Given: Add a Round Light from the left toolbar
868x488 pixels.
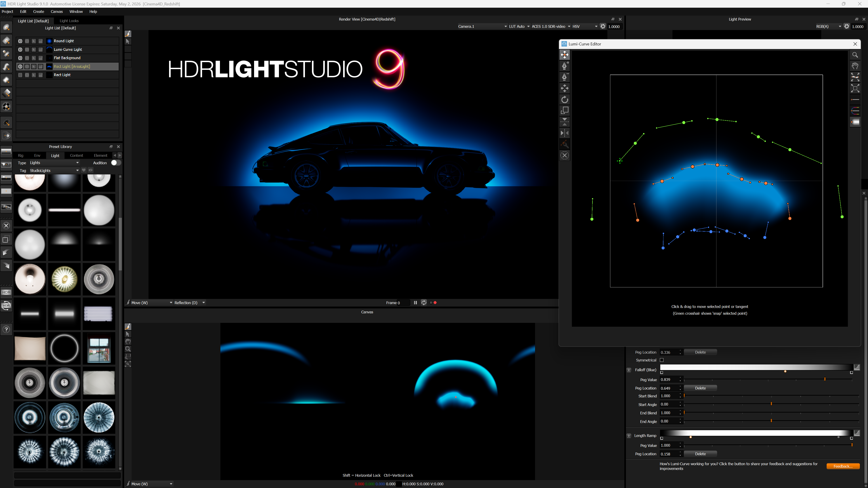Looking at the screenshot, I should [x=6, y=27].
